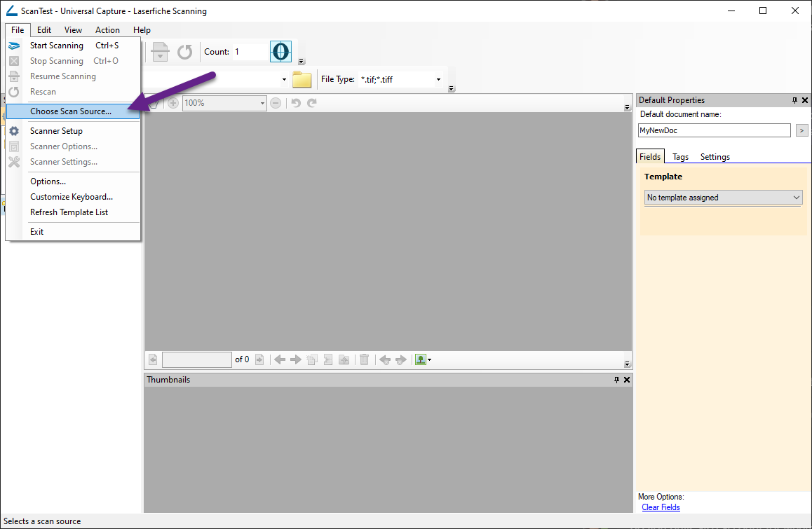Click the right arrow with X icon
The image size is (812, 529).
pyautogui.click(x=401, y=359)
